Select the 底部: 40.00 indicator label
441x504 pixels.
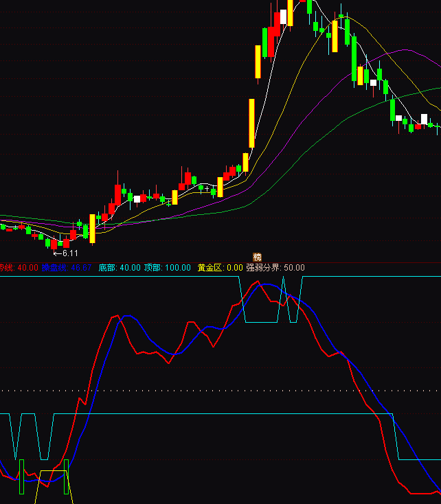click(120, 268)
